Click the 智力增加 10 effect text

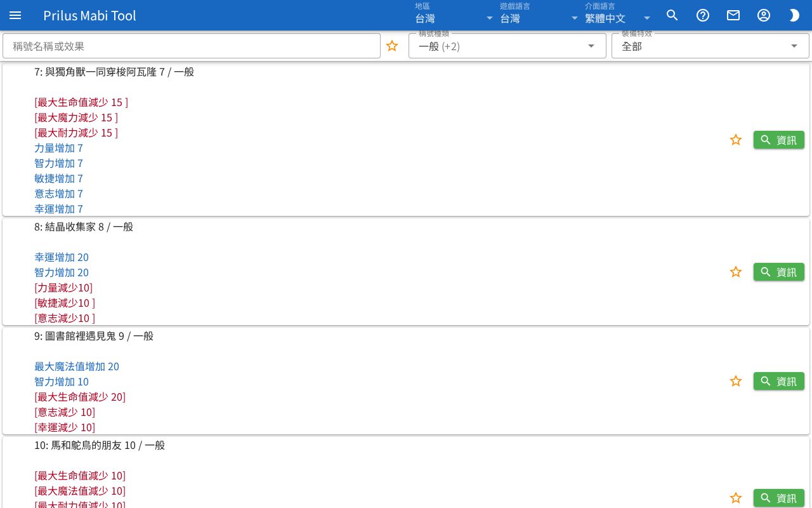(62, 382)
